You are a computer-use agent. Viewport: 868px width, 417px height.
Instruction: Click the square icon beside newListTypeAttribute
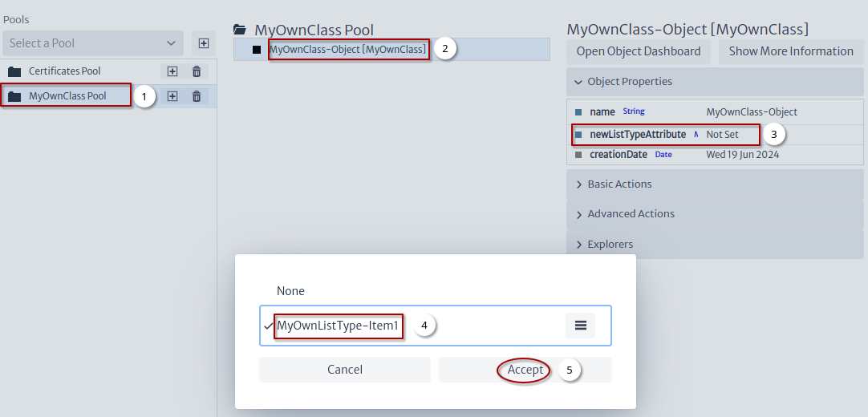click(x=578, y=135)
